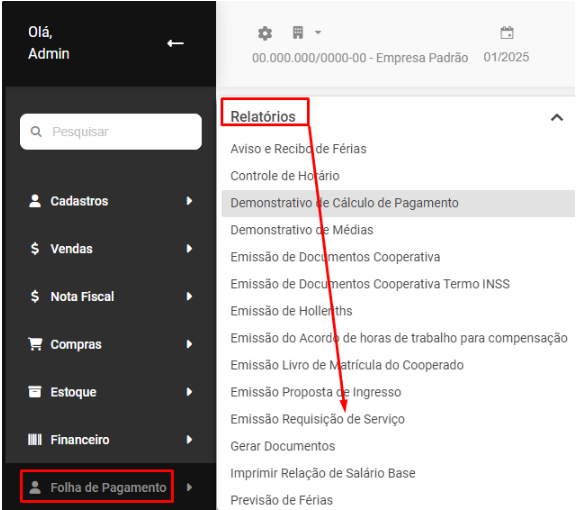Select Demonstrativo de Cálculo de Pagamento

(x=398, y=203)
